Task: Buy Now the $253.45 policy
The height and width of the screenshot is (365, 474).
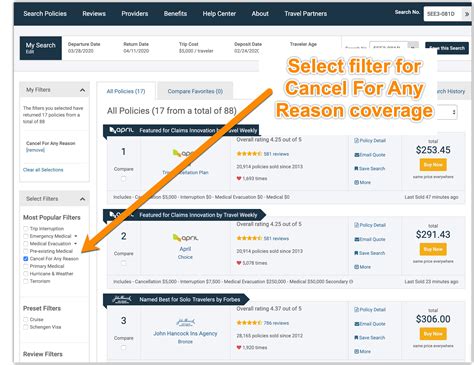Action: click(x=433, y=165)
